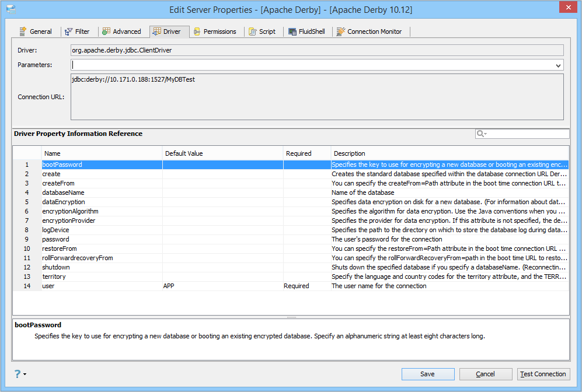Image resolution: width=582 pixels, height=392 pixels.
Task: Click the APP default value cell
Action: (x=223, y=286)
